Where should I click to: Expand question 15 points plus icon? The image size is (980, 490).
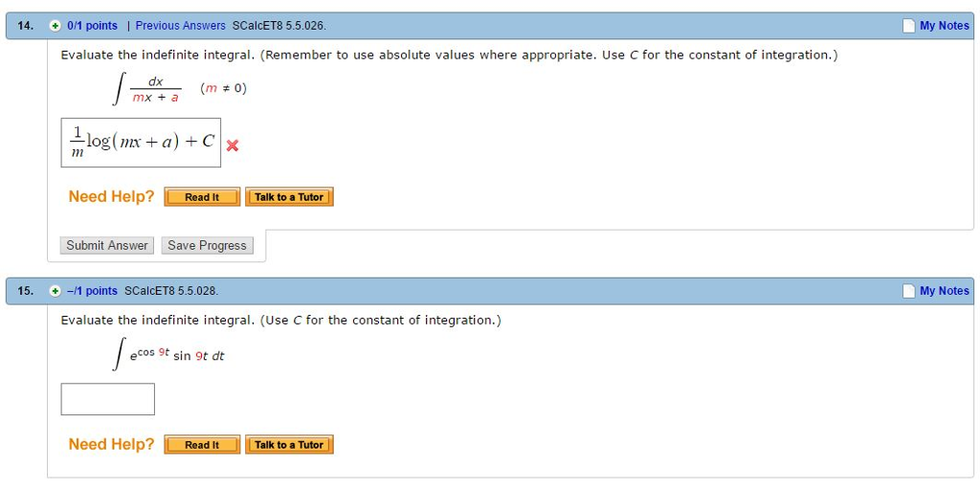(56, 291)
